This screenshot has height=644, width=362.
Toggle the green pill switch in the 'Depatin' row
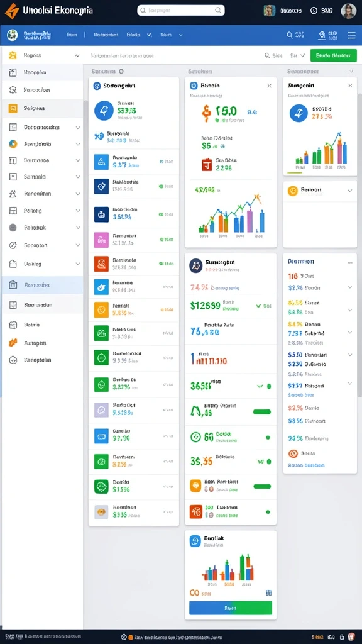[262, 411]
